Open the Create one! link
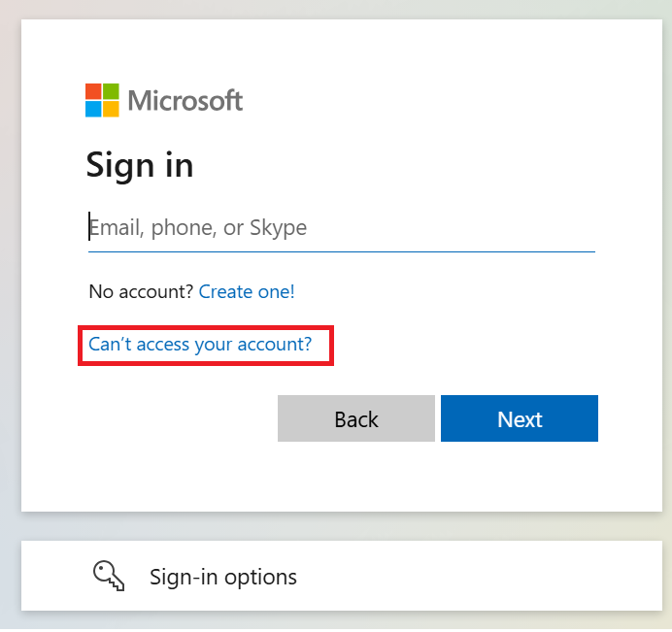 click(x=247, y=292)
